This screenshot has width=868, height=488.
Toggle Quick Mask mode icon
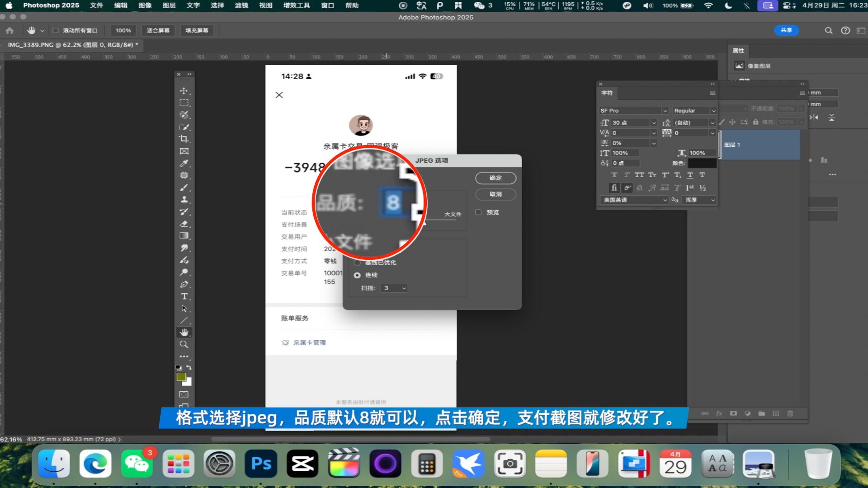[x=184, y=394]
